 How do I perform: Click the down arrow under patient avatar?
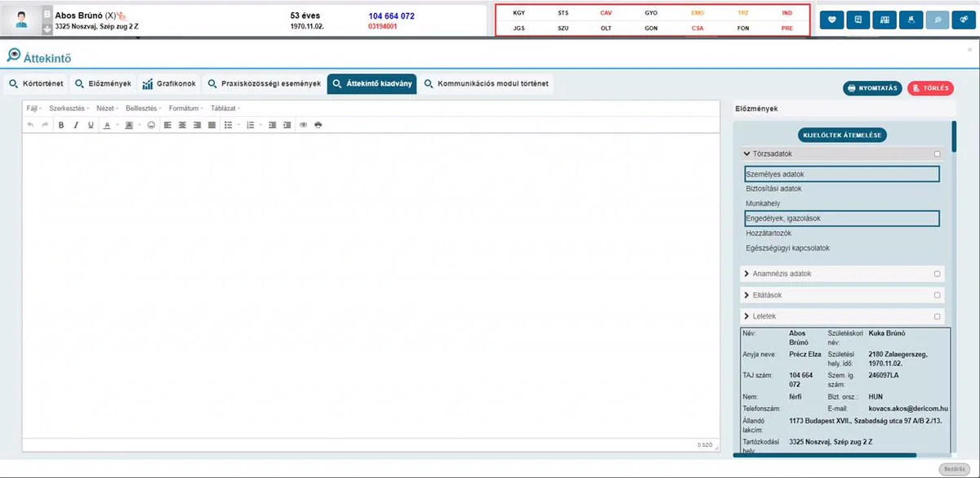pos(47,29)
